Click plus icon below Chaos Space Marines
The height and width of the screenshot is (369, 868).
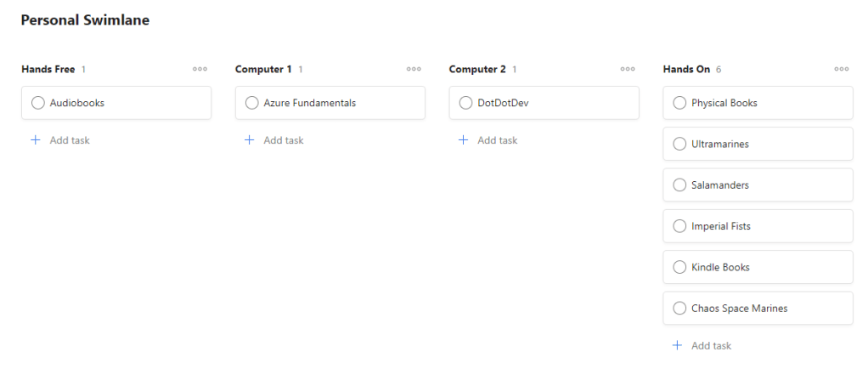click(x=677, y=346)
